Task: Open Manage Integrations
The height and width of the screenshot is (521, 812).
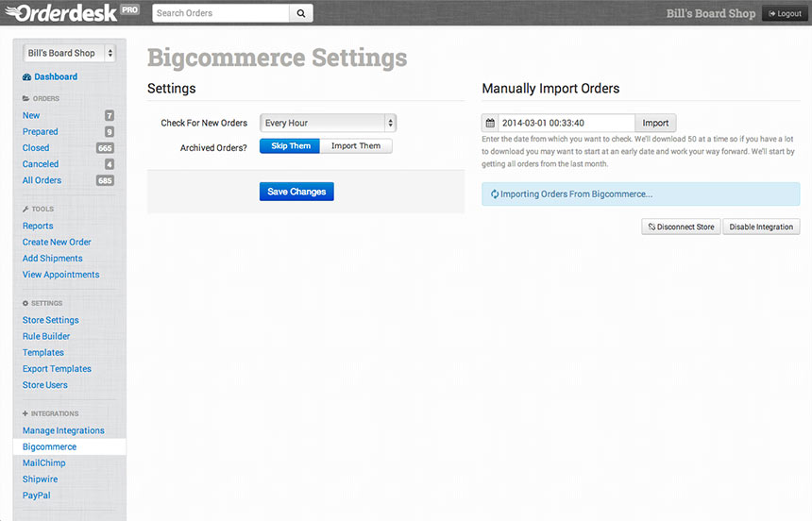Action: click(x=63, y=431)
